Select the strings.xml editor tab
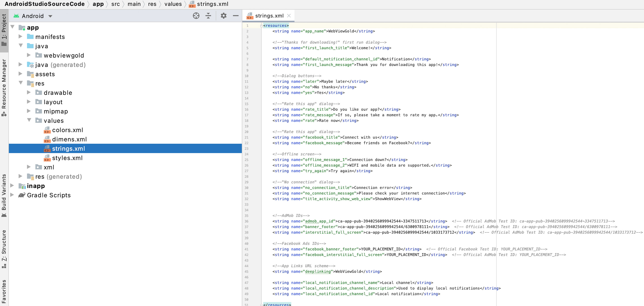The height and width of the screenshot is (306, 644). tap(269, 16)
